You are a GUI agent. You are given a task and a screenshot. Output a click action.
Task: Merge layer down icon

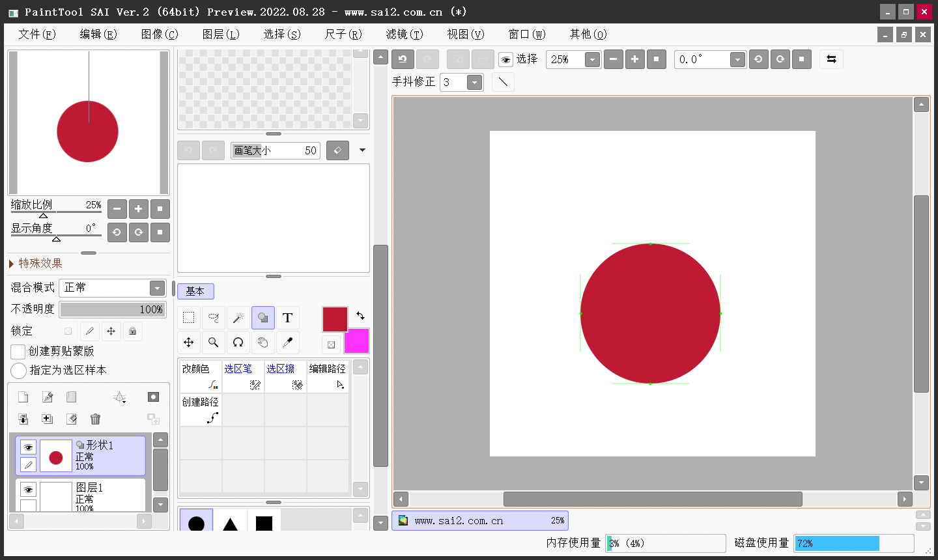(23, 419)
